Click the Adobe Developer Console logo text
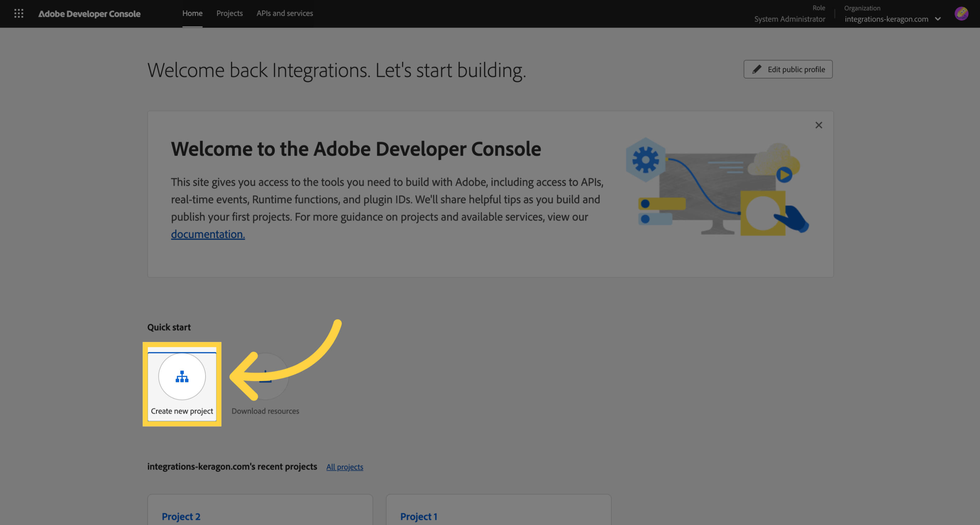 pyautogui.click(x=89, y=14)
